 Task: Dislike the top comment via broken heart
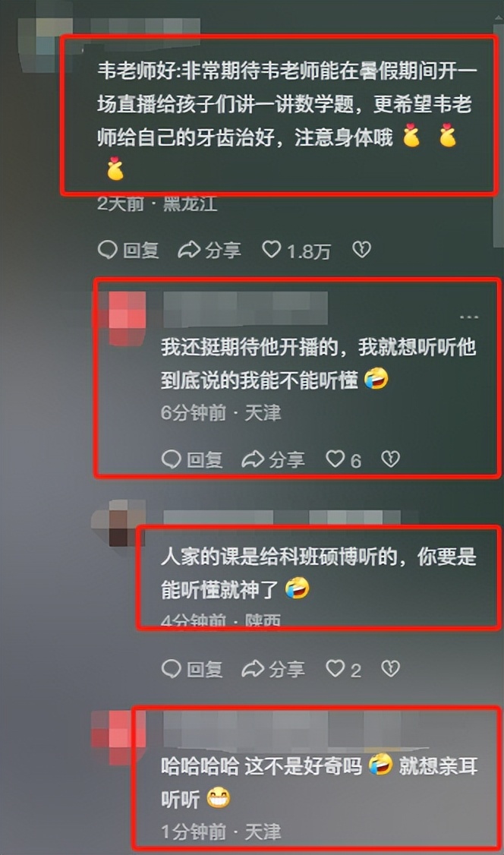click(x=362, y=250)
